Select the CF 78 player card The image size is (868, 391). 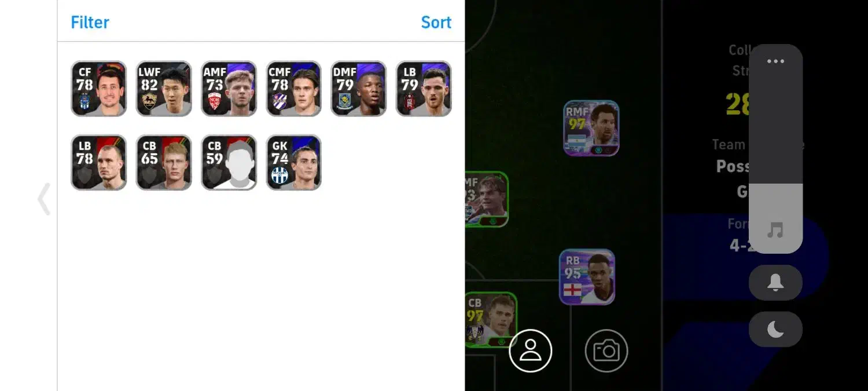point(98,89)
